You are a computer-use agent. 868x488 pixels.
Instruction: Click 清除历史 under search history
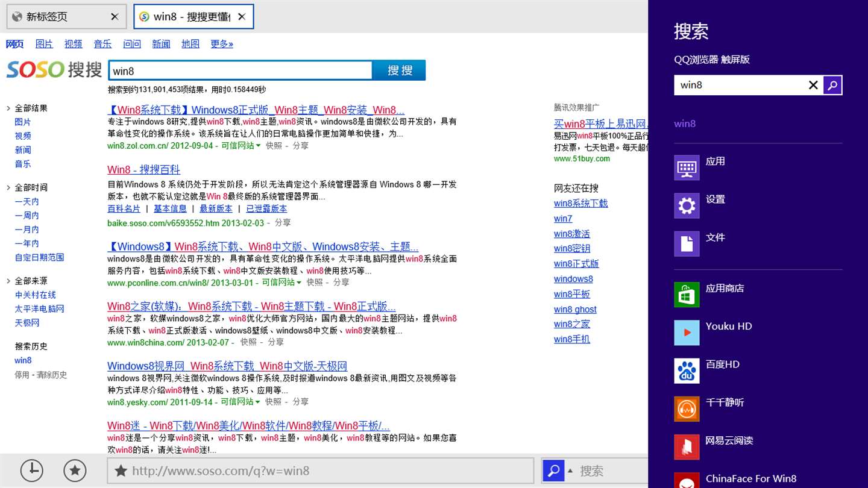pos(52,375)
